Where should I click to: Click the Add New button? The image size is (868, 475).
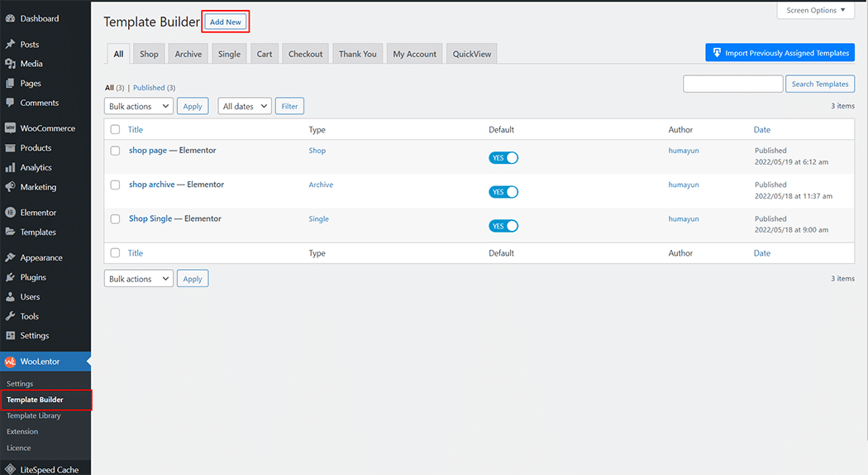click(x=226, y=22)
